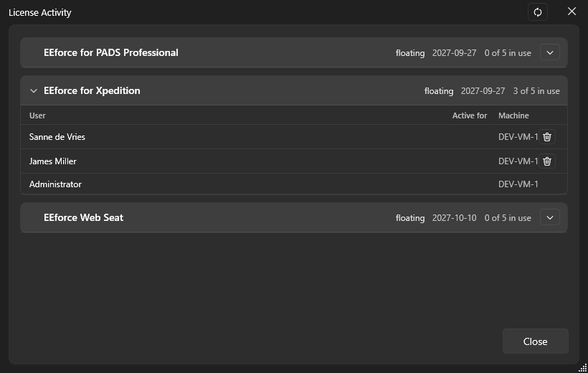Collapse the EEforce for Xpedition section

point(34,91)
